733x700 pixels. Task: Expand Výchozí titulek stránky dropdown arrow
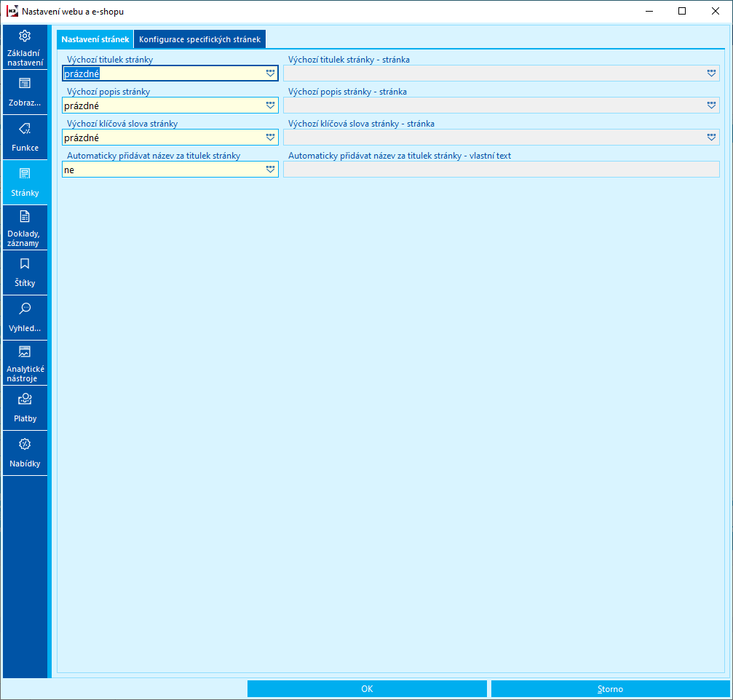[x=270, y=73]
